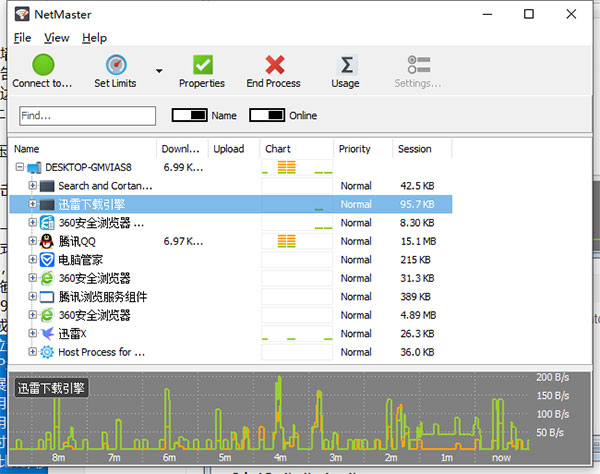Click the Normal priority of Host Process

click(x=356, y=352)
